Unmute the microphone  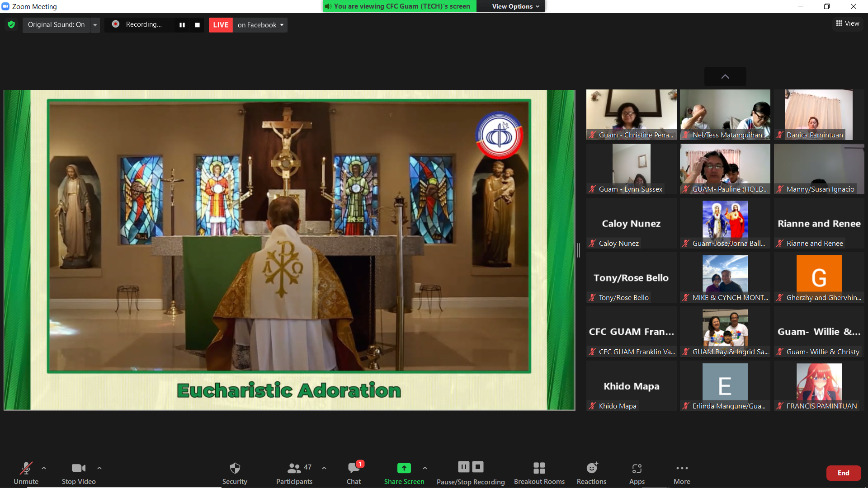coord(26,473)
